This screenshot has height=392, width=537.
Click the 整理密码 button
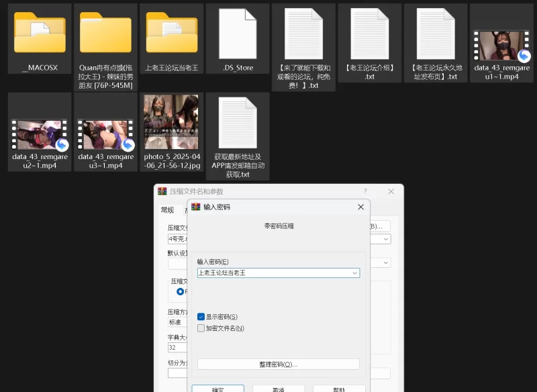click(278, 364)
